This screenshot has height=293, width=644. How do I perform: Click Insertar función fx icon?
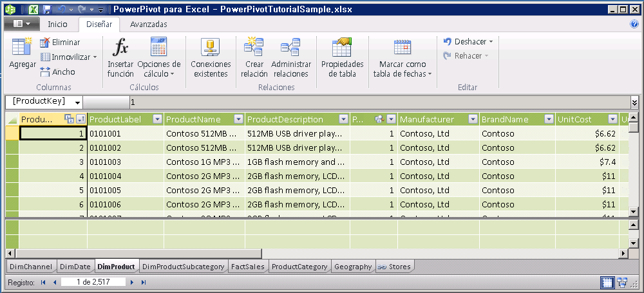[x=120, y=48]
